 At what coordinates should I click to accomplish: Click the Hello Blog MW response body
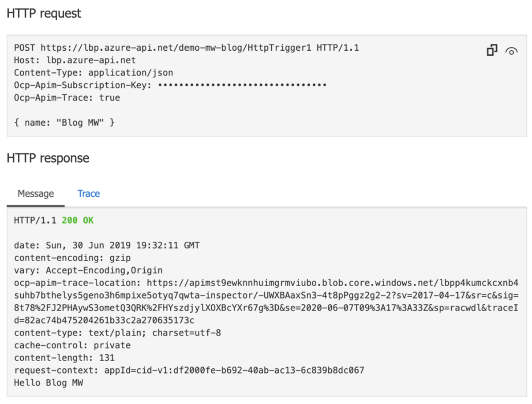coord(49,383)
